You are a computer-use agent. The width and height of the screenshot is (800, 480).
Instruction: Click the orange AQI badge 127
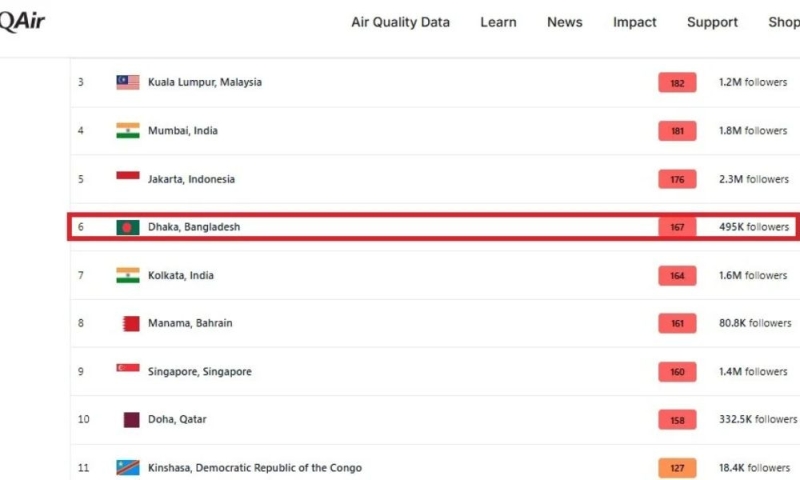(677, 468)
